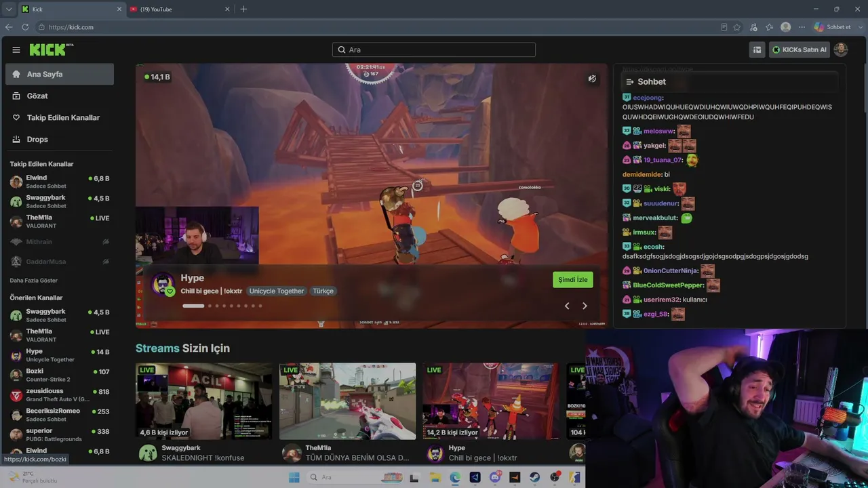868x488 pixels.
Task: Open Steam from the taskbar
Action: 535,477
